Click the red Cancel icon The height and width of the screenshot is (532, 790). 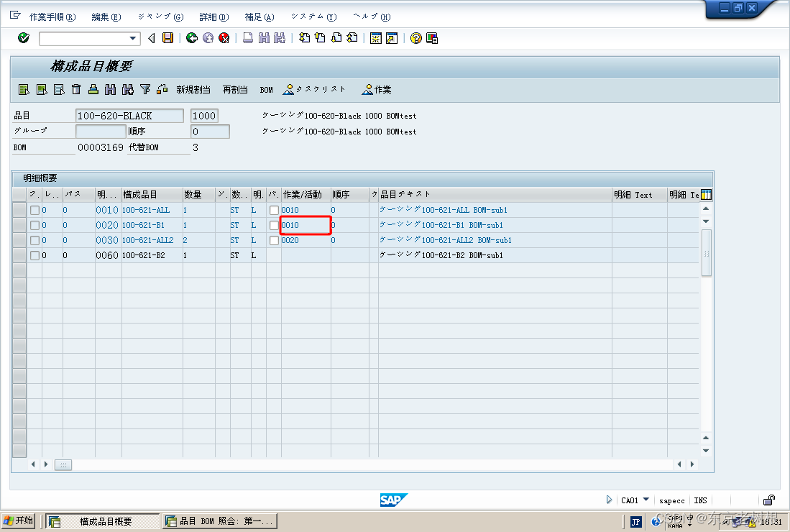click(x=224, y=39)
